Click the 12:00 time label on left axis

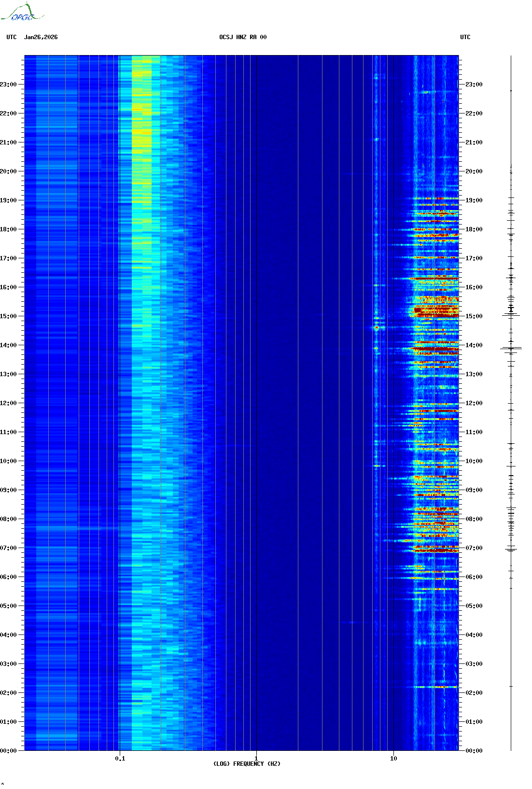pos(9,403)
